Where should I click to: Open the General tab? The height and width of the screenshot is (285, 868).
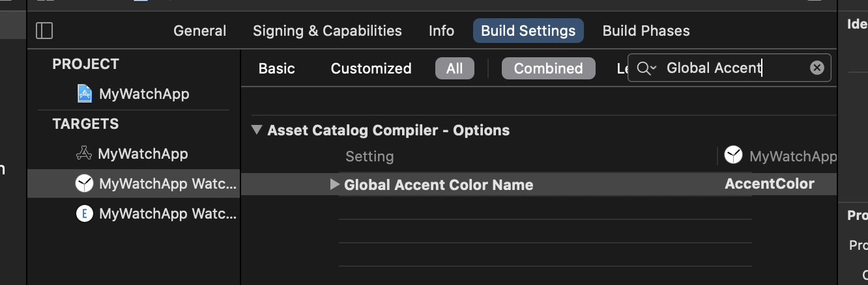coord(199,31)
